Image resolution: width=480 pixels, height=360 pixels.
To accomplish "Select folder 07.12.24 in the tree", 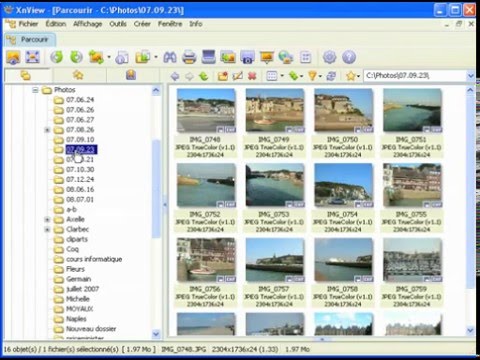I will 80,179.
